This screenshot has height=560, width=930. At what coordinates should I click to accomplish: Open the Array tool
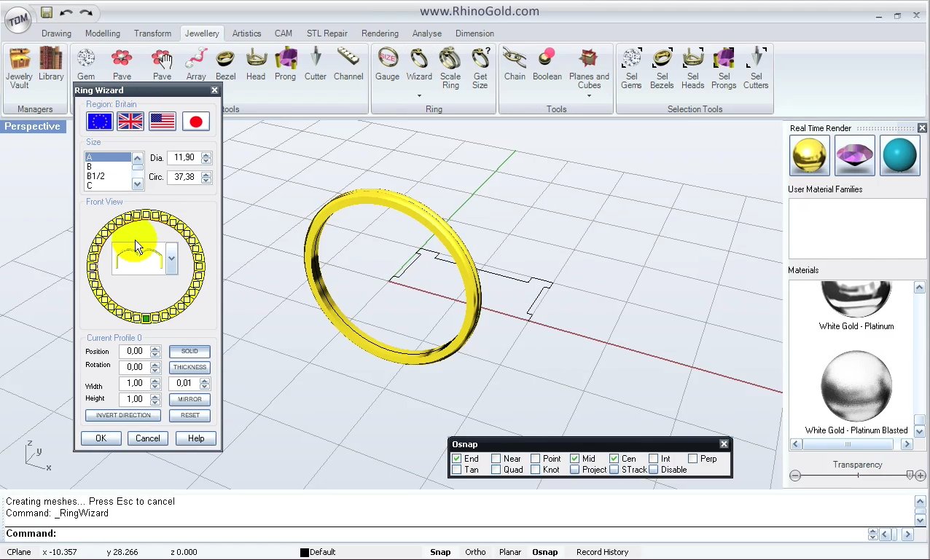coord(196,64)
